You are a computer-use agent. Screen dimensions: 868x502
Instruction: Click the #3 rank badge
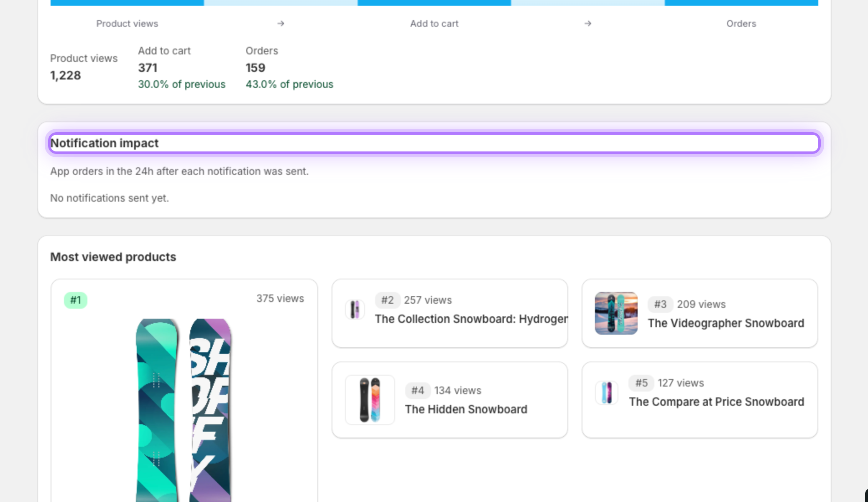660,304
